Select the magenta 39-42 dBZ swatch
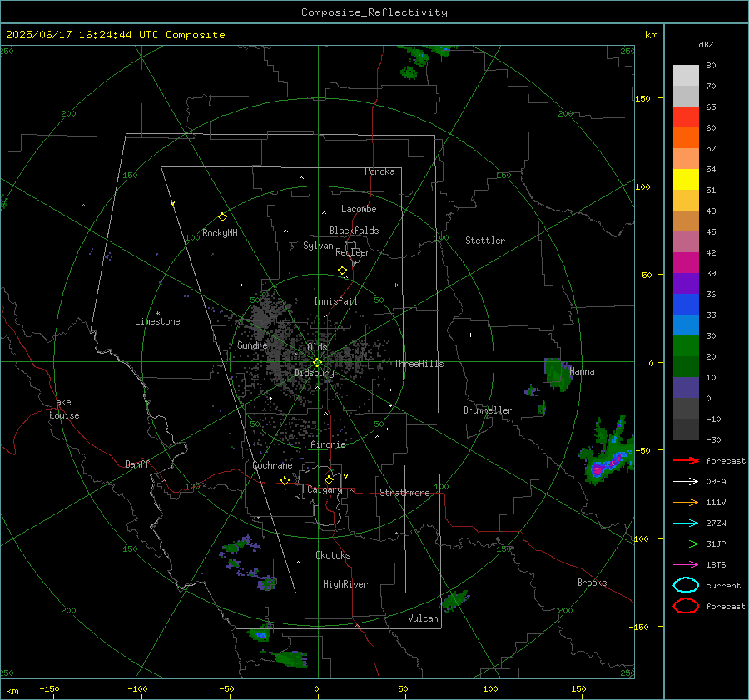Viewport: 749px width, 700px height. [x=686, y=263]
